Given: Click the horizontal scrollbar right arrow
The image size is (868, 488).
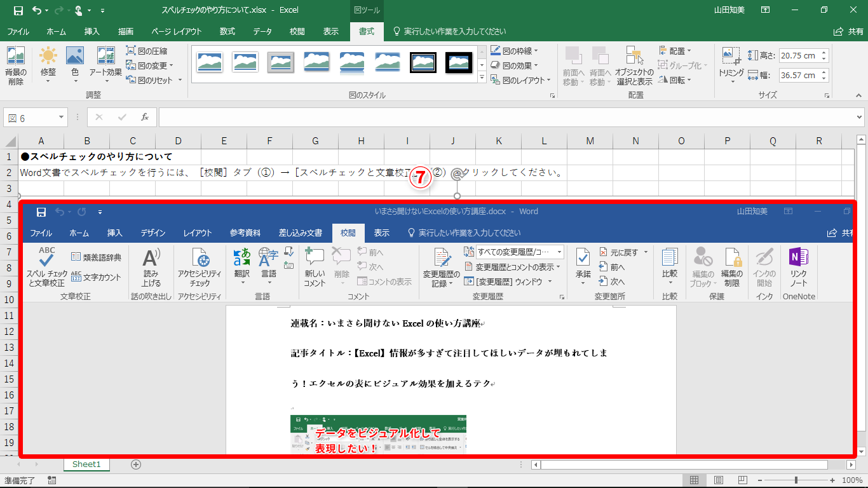Looking at the screenshot, I should 851,464.
